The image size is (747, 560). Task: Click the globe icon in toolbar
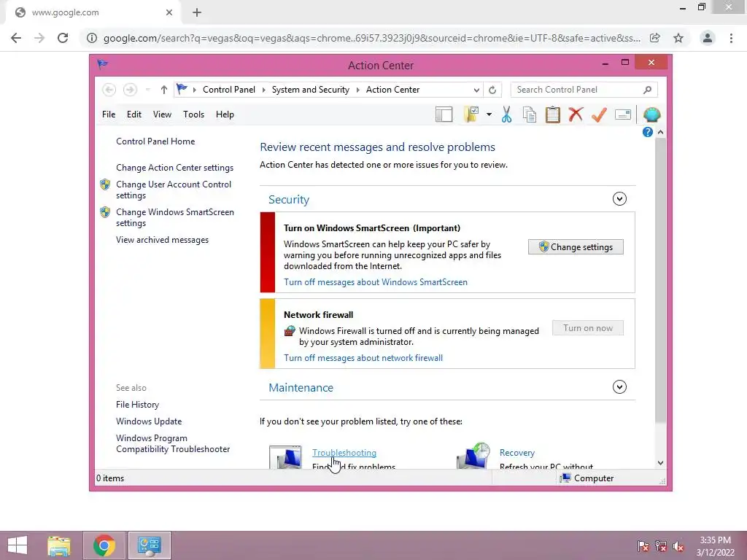[651, 114]
